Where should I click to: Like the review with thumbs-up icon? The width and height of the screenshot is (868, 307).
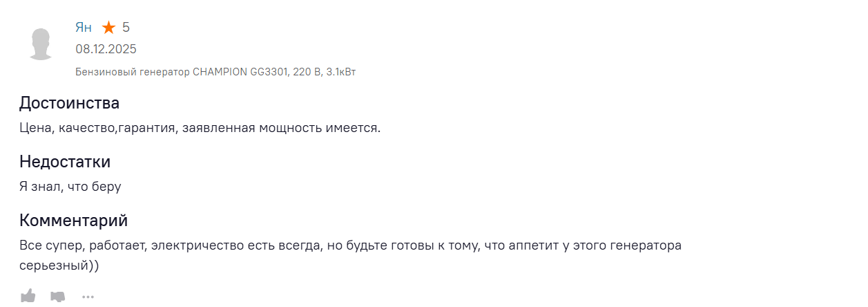click(x=28, y=297)
